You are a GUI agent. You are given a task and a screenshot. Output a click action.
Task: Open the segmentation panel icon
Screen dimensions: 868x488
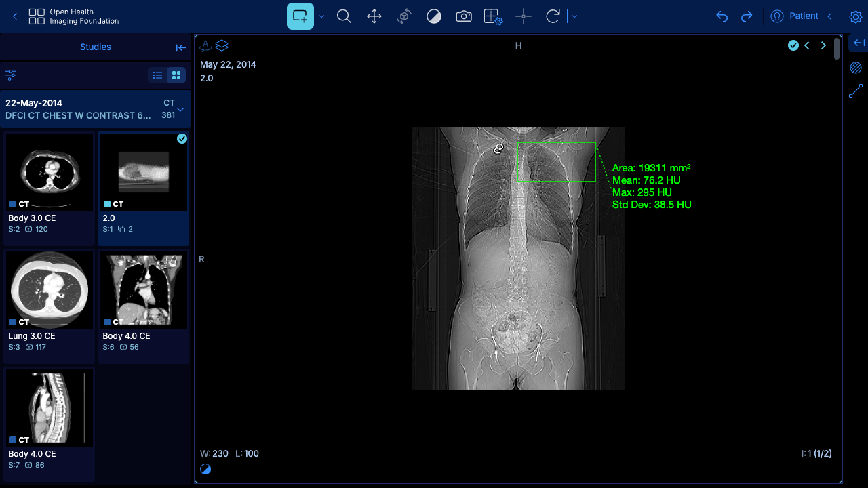[856, 68]
